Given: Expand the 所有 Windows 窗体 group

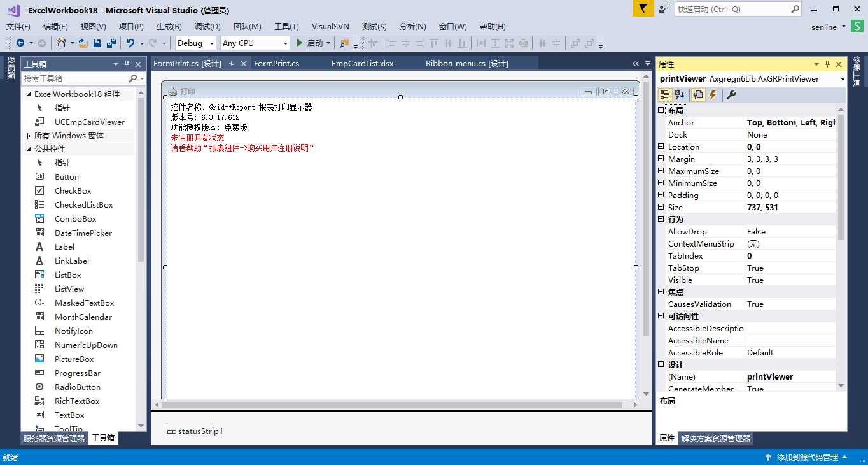Looking at the screenshot, I should click(29, 136).
